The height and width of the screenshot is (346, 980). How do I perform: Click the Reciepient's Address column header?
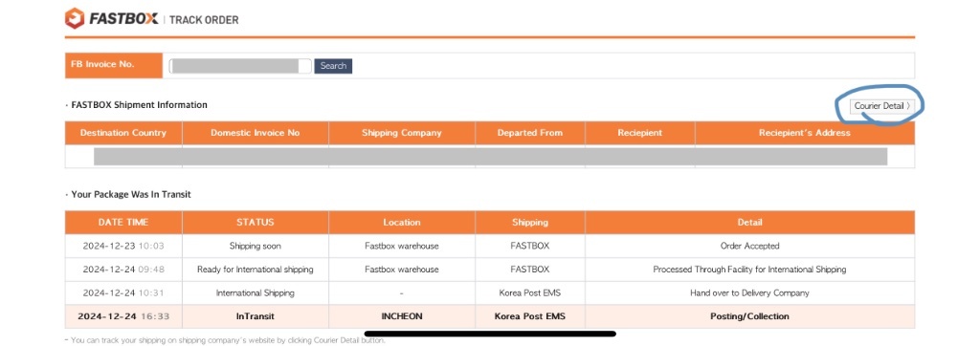click(x=804, y=133)
